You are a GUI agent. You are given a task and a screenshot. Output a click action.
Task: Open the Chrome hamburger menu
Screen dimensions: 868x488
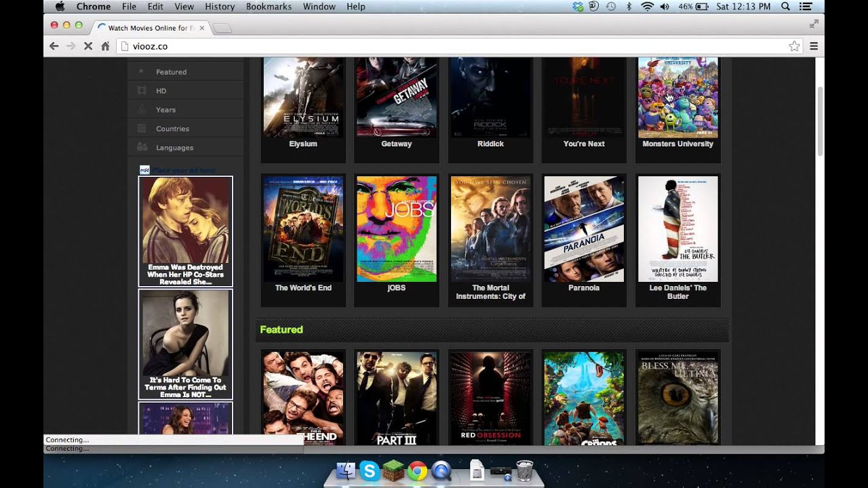point(814,46)
